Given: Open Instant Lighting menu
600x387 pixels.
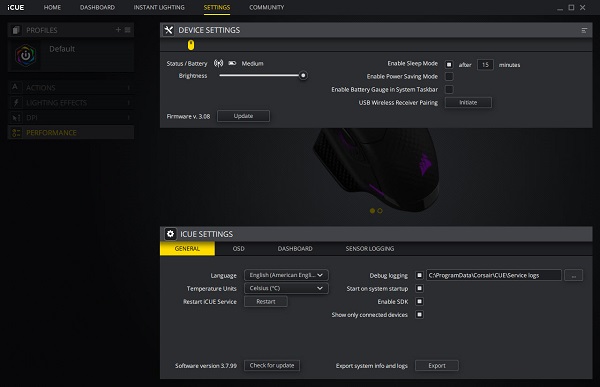Looking at the screenshot, I should pyautogui.click(x=159, y=7).
